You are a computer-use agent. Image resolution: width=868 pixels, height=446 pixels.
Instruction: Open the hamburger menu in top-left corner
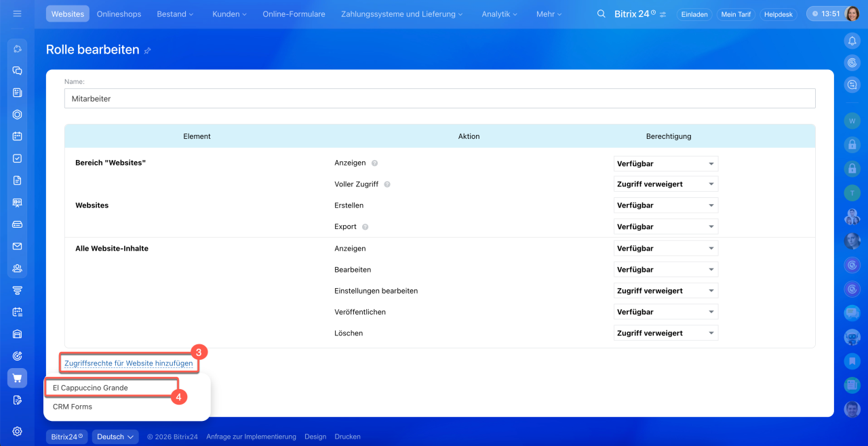[x=17, y=14]
